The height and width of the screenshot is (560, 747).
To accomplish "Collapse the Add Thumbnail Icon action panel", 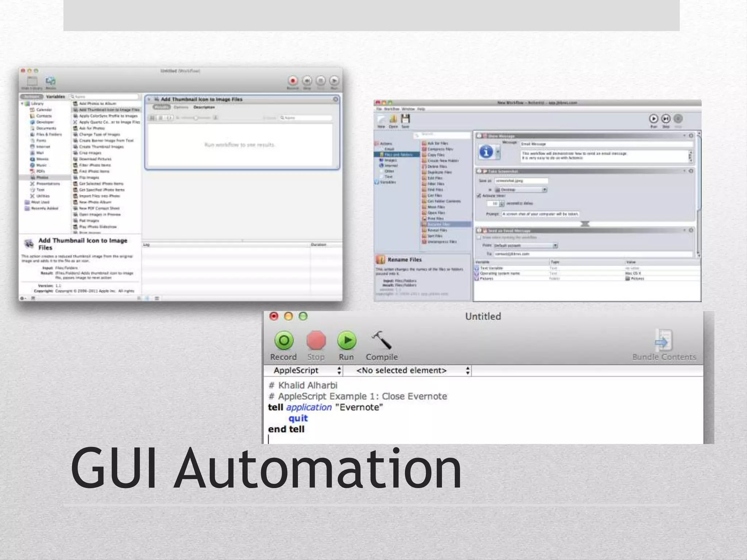I will click(x=149, y=99).
